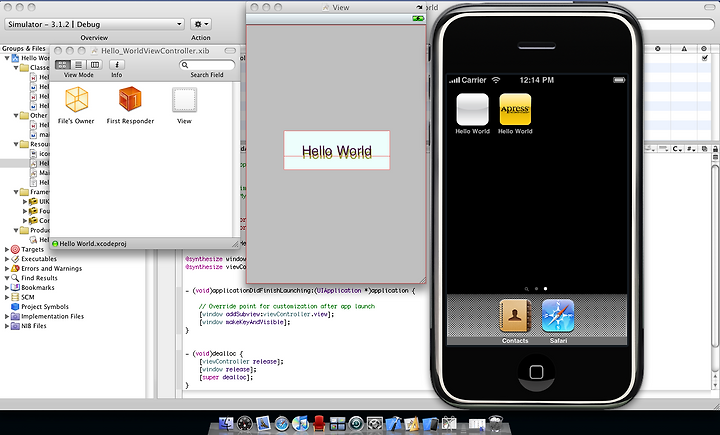Expand the Foundation framework triangle
Screen dimensions: 720x435
(x=25, y=211)
